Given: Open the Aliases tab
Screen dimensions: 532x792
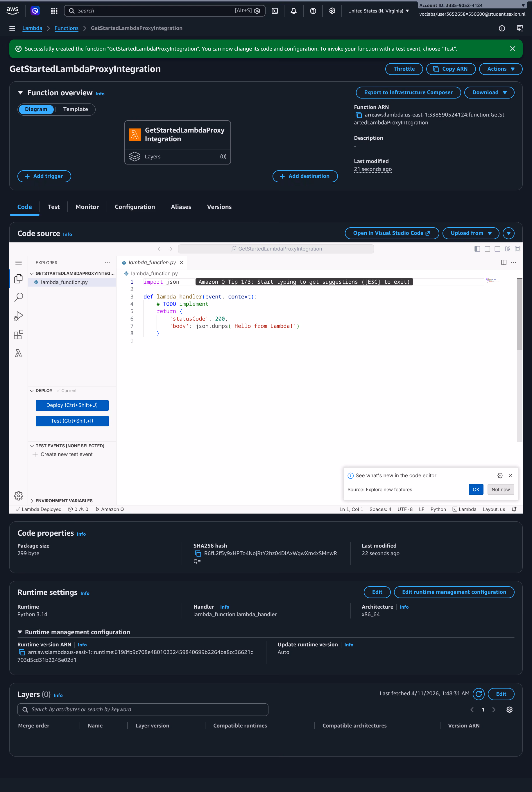Looking at the screenshot, I should pos(181,207).
